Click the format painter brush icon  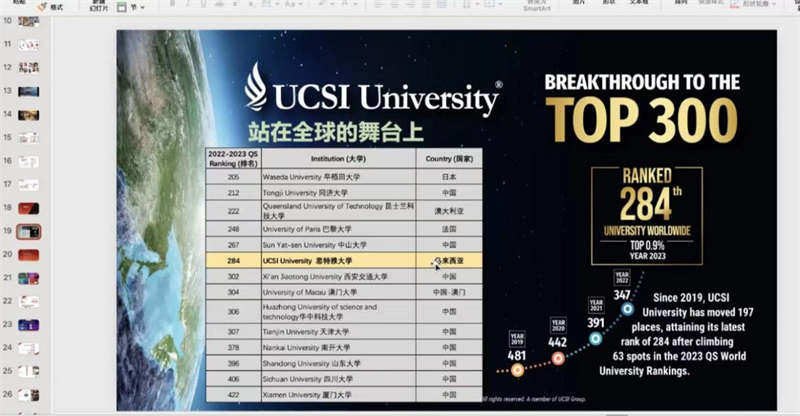click(42, 7)
